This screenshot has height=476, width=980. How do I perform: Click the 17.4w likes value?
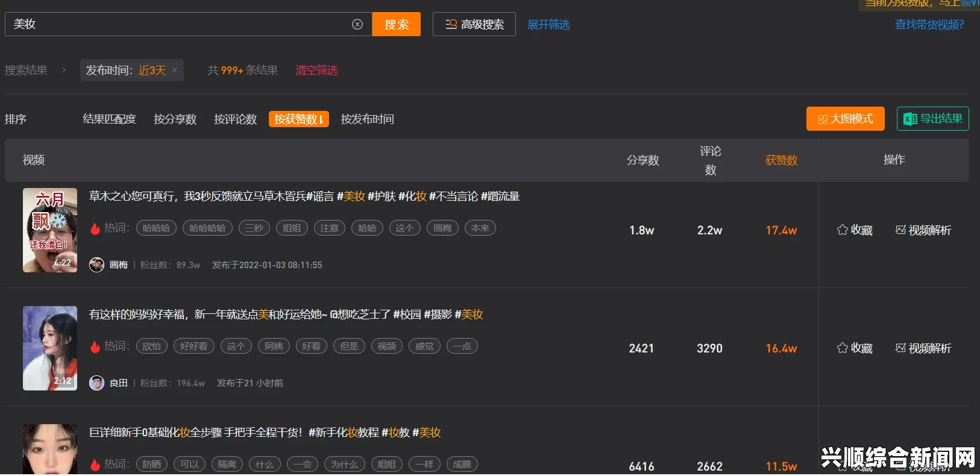click(781, 230)
